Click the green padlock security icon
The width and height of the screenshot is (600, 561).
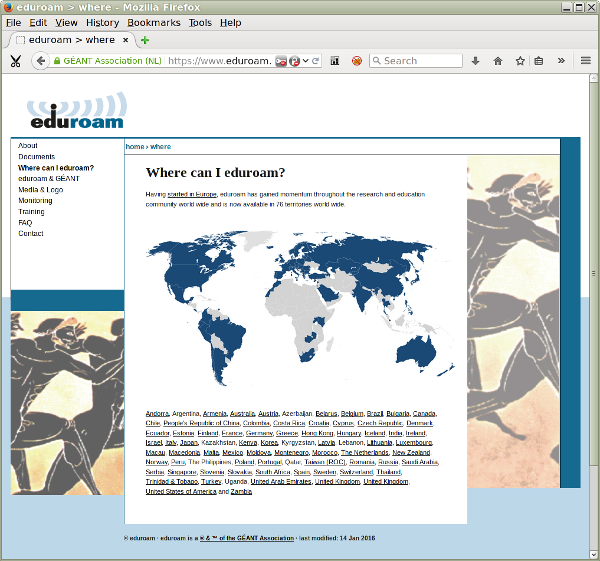click(57, 61)
